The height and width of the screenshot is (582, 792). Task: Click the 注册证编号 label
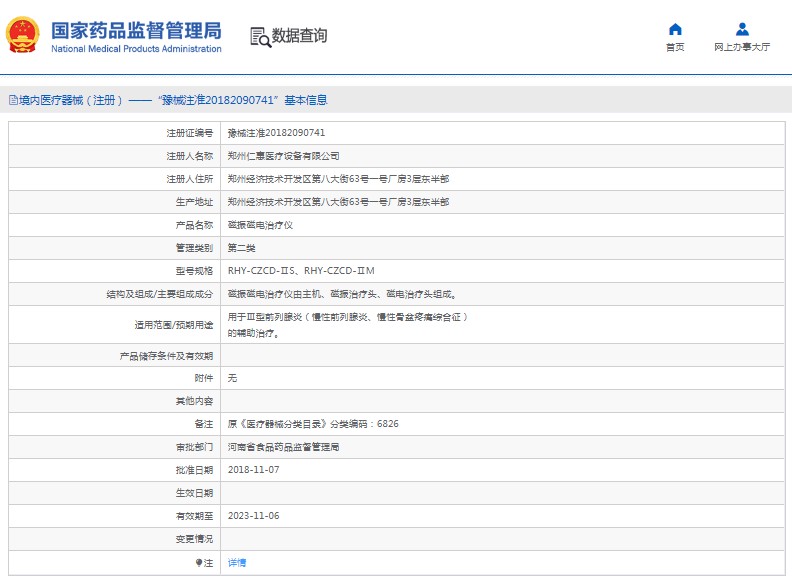point(190,133)
